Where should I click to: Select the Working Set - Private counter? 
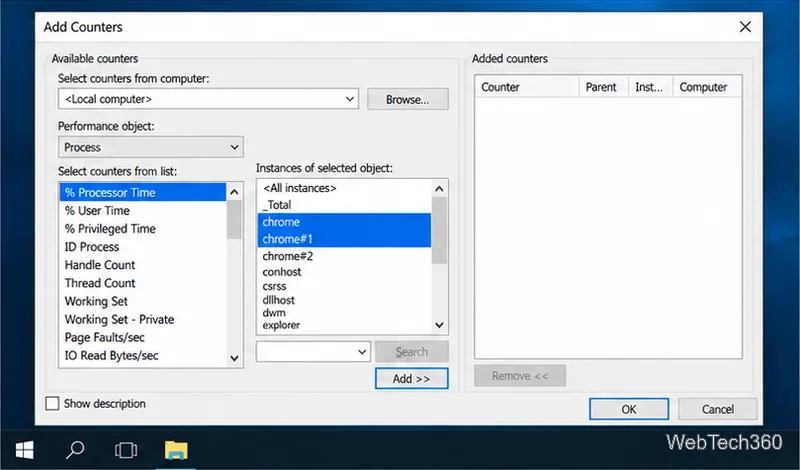[119, 319]
